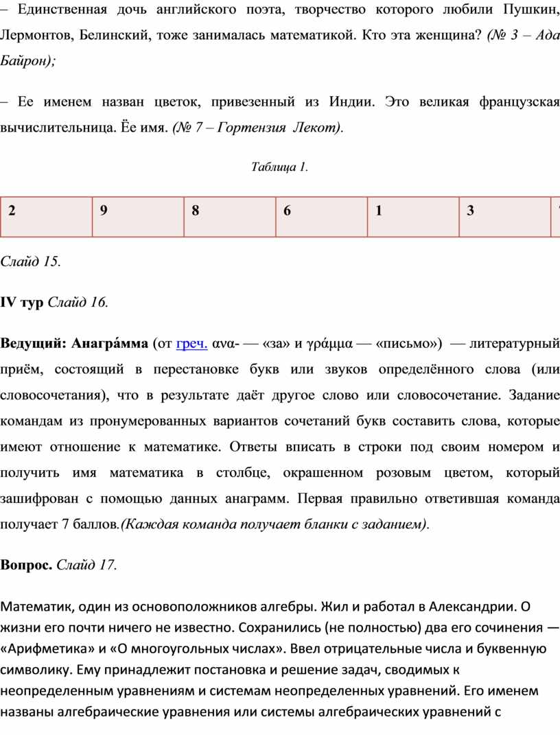The width and height of the screenshot is (560, 735).
Task: Click the bold word "Анагра́мма"
Action: (110, 343)
